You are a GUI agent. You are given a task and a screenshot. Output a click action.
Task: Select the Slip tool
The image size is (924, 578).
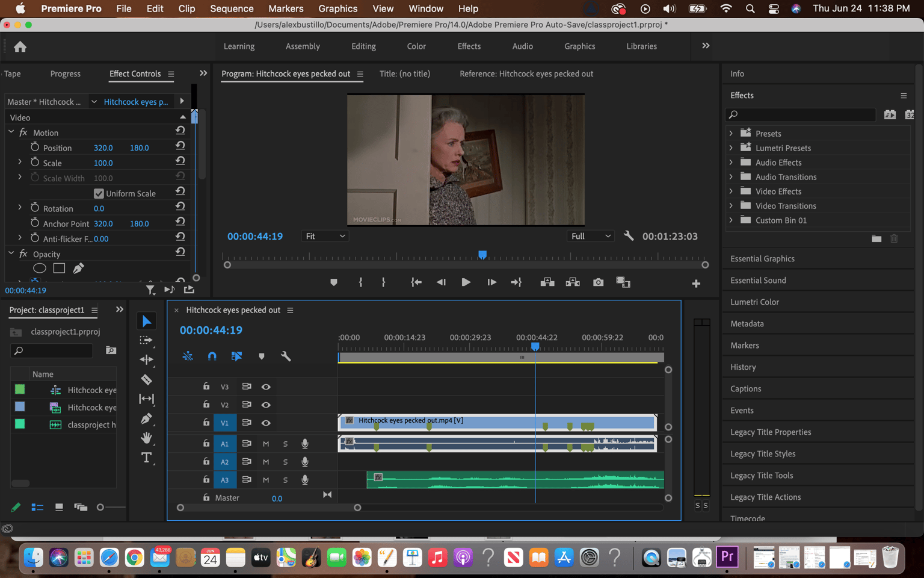[146, 399]
